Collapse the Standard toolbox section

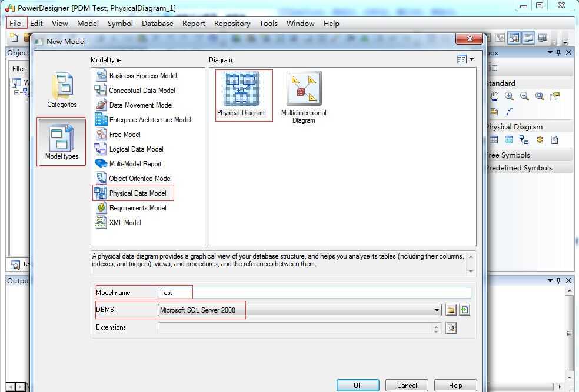tap(529, 83)
